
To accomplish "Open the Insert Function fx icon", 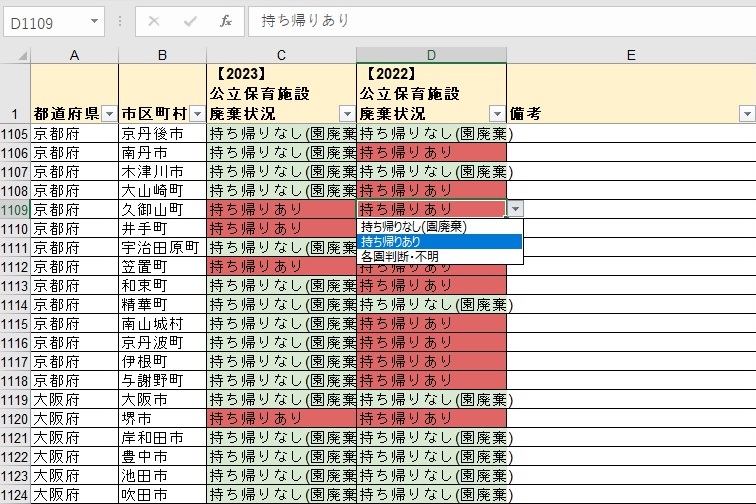I will click(226, 21).
